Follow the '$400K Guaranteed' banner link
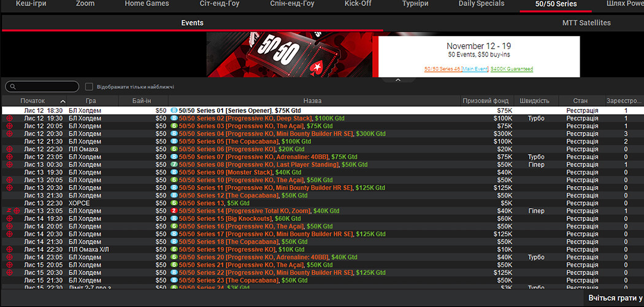This screenshot has width=644, height=307. 512,69
